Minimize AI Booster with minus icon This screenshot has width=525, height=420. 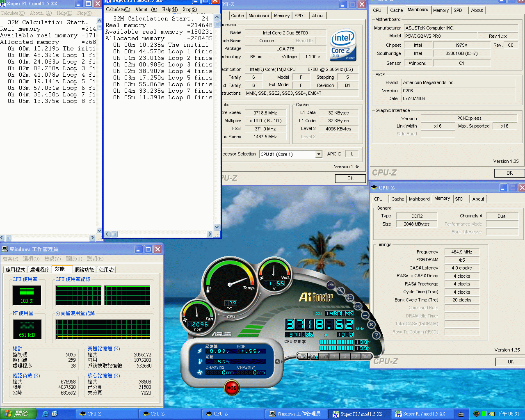365,315
